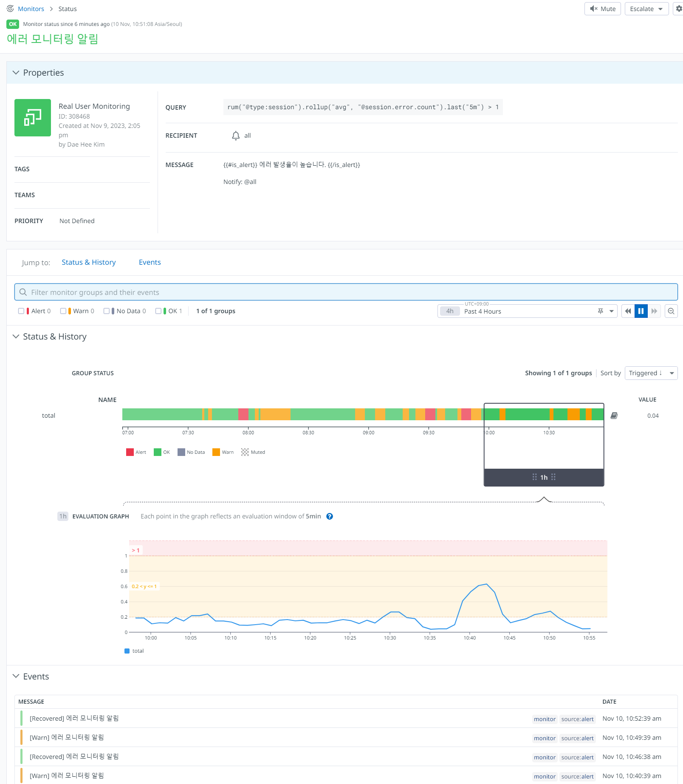Open the Warn event at 10:49:39 am
683x784 pixels.
(x=346, y=738)
